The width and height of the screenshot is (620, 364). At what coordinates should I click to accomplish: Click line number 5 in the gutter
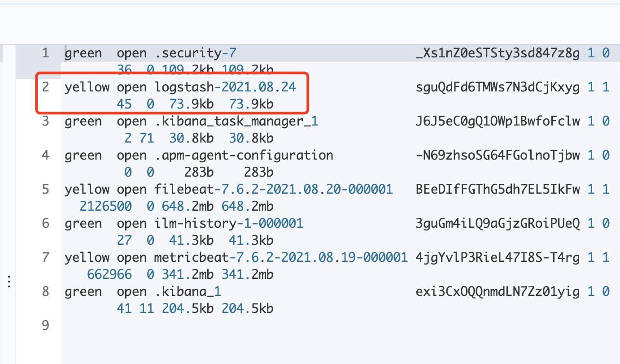point(45,189)
